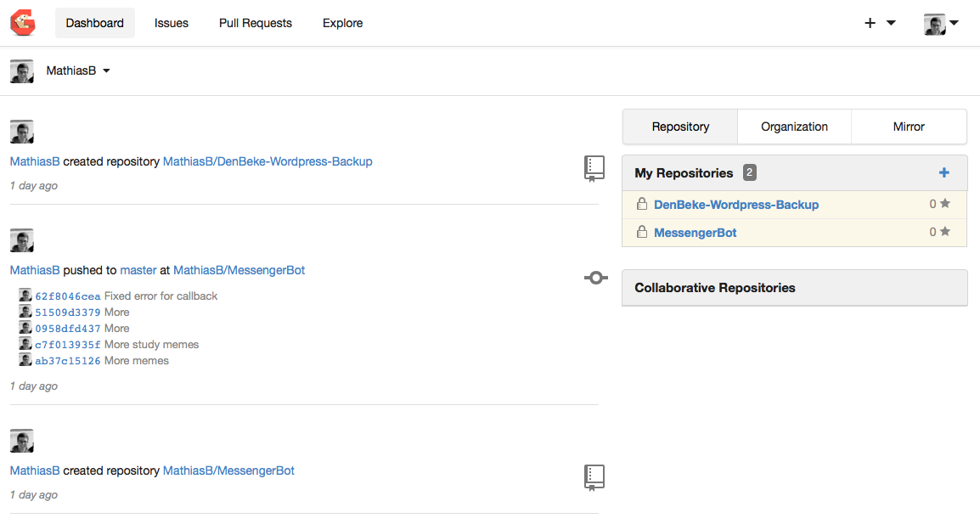Open Issues in top navigation
This screenshot has height=524, width=980.
pyautogui.click(x=172, y=23)
